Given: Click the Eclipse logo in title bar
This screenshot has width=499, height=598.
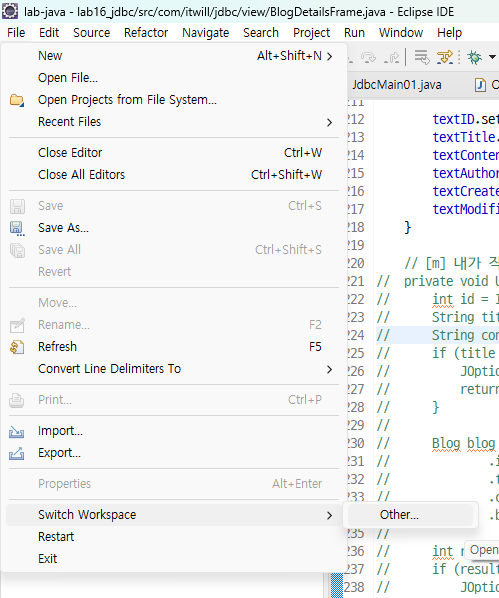Looking at the screenshot, I should click(x=10, y=11).
